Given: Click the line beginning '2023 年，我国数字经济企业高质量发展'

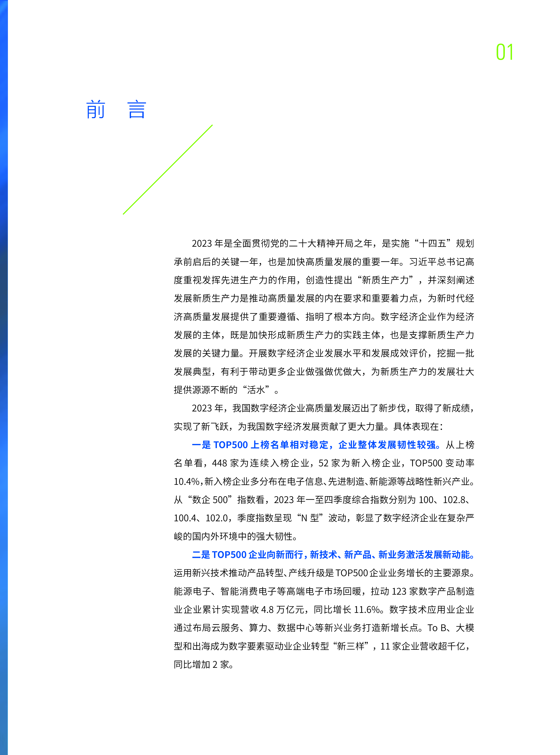Looking at the screenshot, I should [x=333, y=408].
